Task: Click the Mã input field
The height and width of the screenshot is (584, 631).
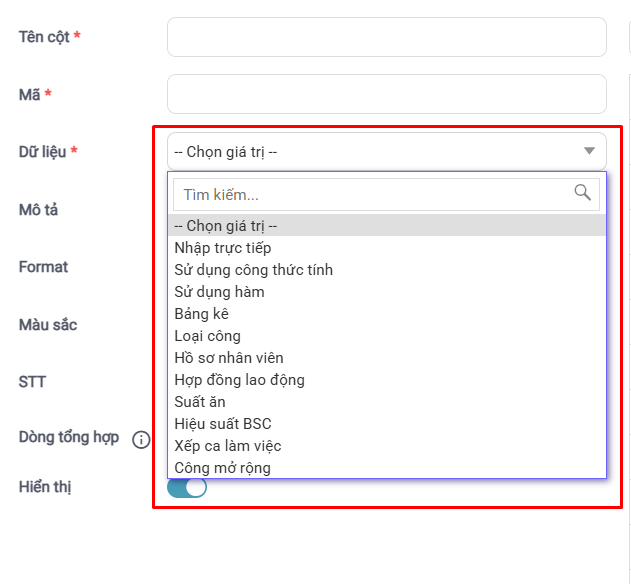Action: tap(387, 94)
